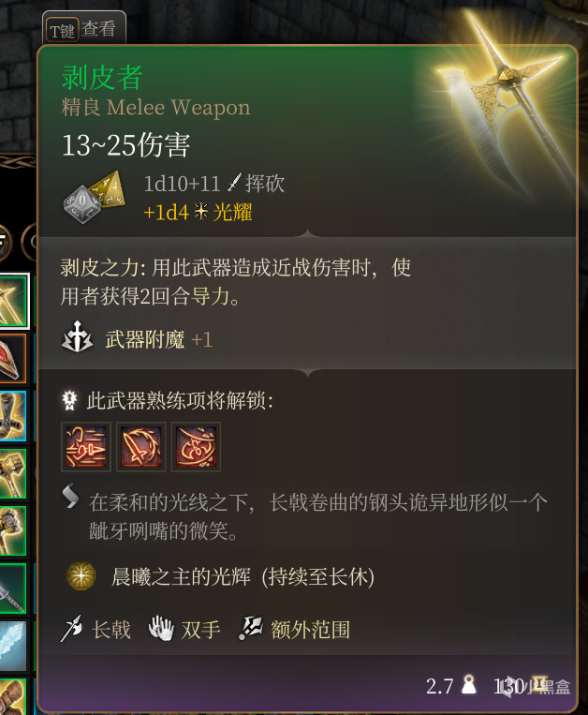The width and height of the screenshot is (588, 715).
Task: Click the 武器附魔 enchantment icon
Action: [x=77, y=337]
